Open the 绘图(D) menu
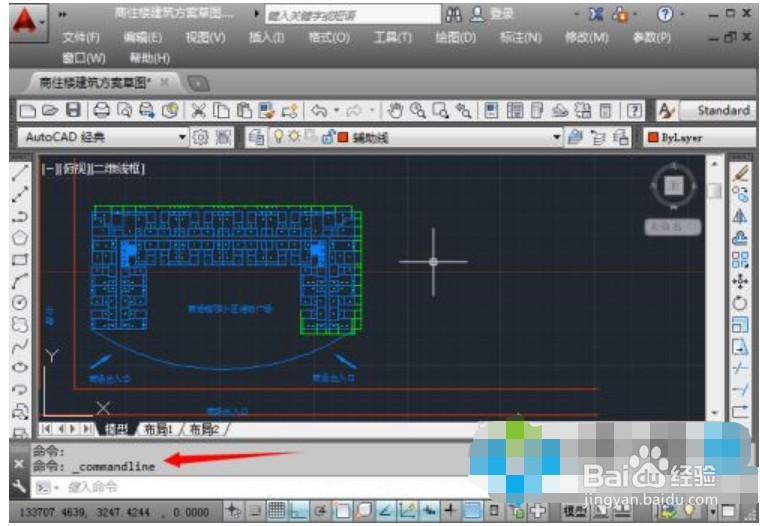Image resolution: width=760 pixels, height=526 pixels. tap(456, 37)
